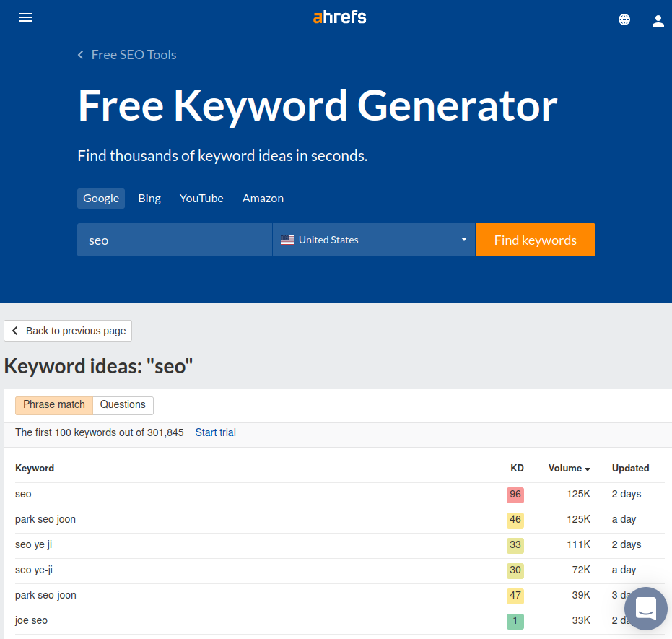
Task: Click the keyword input field with "seo"
Action: point(175,240)
